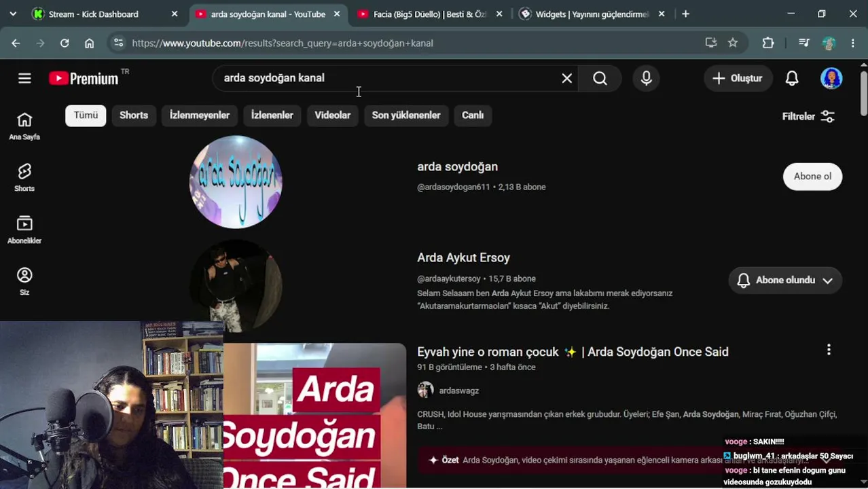Open the ardaswagz channel avatar
Image resolution: width=868 pixels, height=489 pixels.
[425, 390]
